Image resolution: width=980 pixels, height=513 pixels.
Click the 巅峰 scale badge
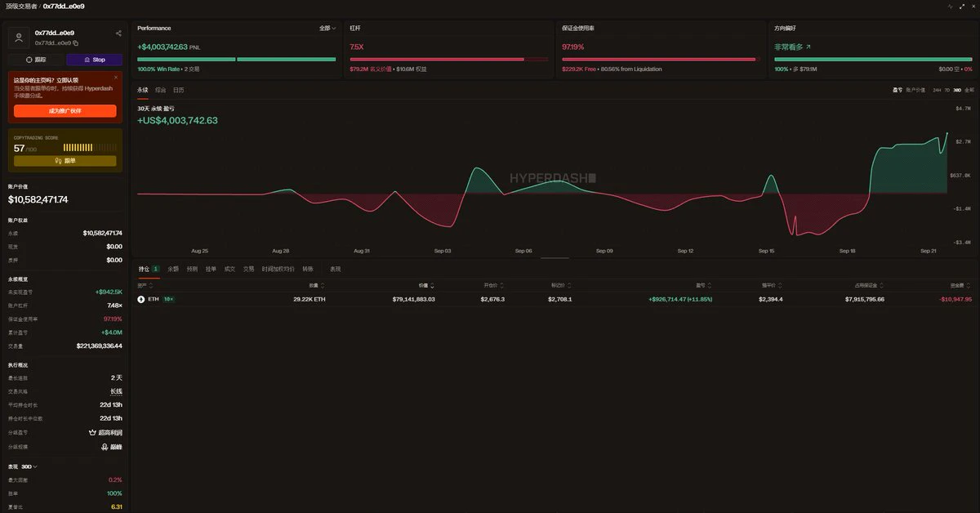pos(112,447)
